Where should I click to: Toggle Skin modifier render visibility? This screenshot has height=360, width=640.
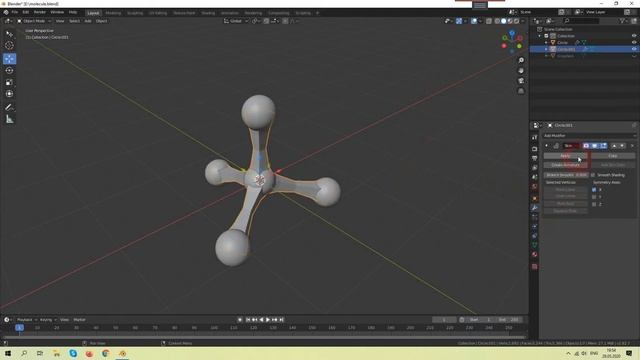[586, 146]
